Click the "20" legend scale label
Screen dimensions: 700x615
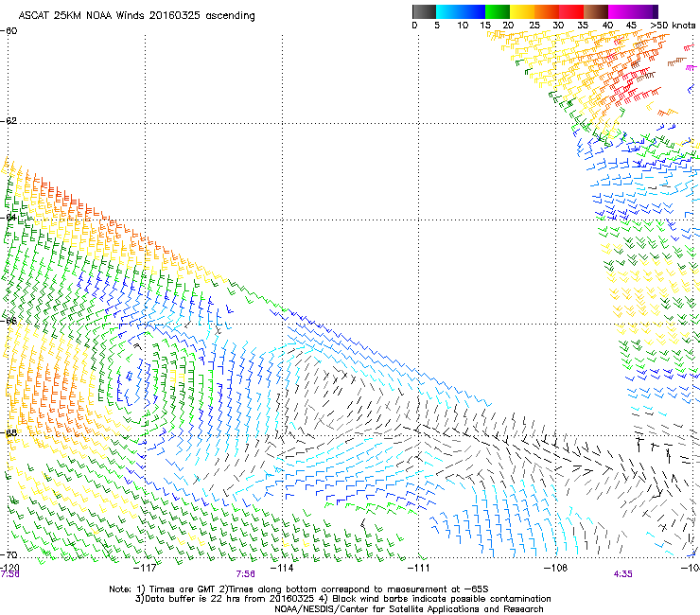click(509, 26)
